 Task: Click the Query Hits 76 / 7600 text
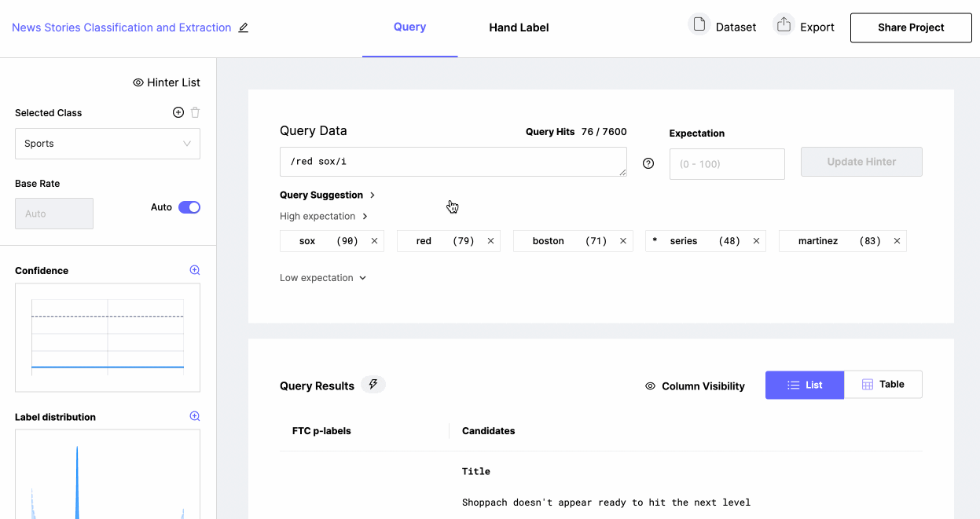pos(576,132)
